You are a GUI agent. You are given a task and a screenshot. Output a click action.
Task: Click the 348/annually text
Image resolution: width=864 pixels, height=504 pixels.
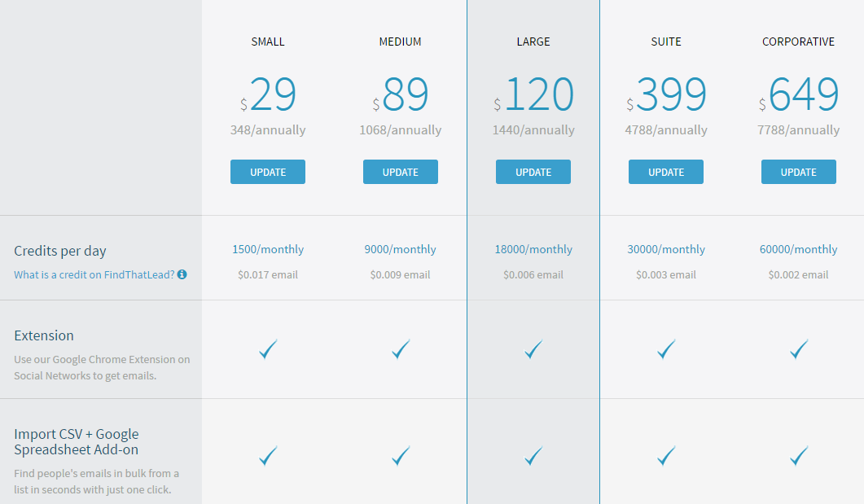(268, 130)
